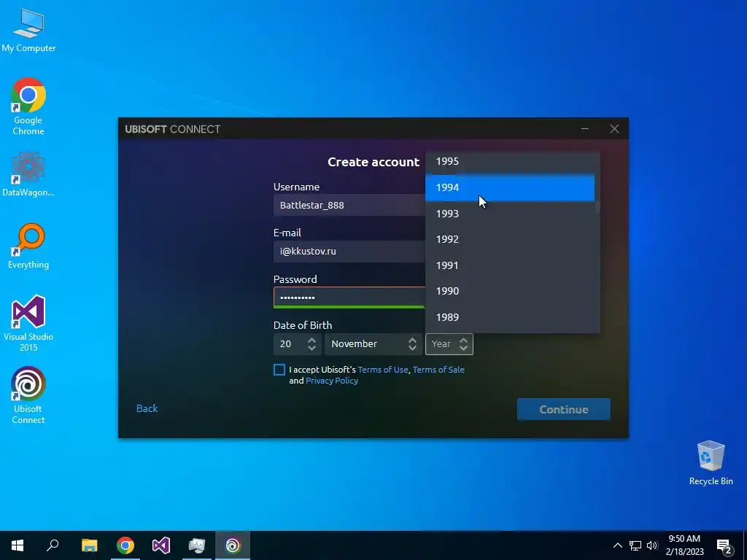Select the DataWagon desktop shortcut
The width and height of the screenshot is (747, 560).
pyautogui.click(x=28, y=174)
